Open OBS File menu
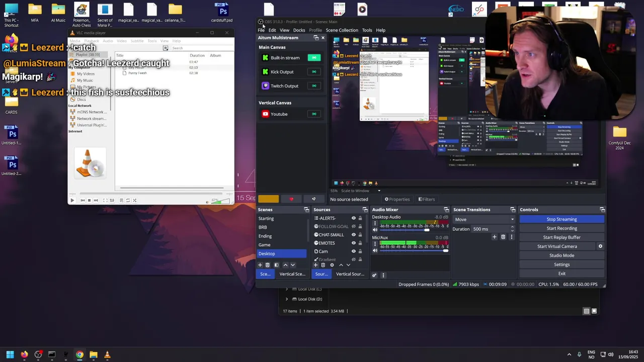The image size is (644, 362). click(261, 30)
